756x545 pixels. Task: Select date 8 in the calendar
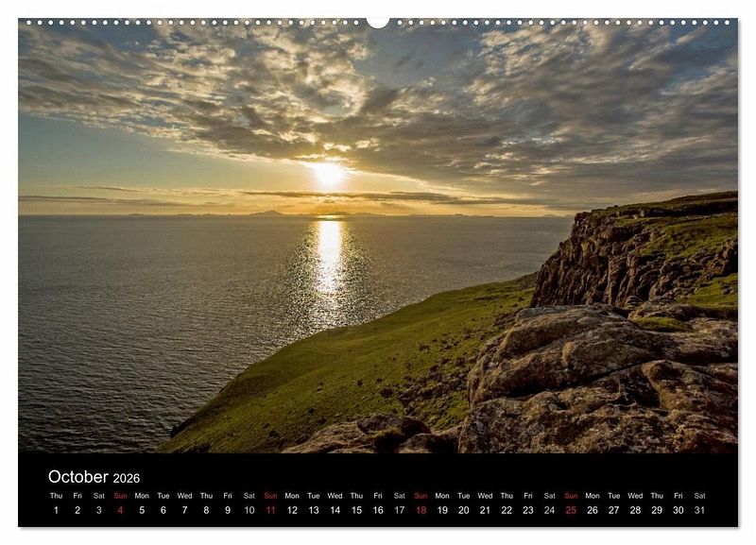[206, 510]
